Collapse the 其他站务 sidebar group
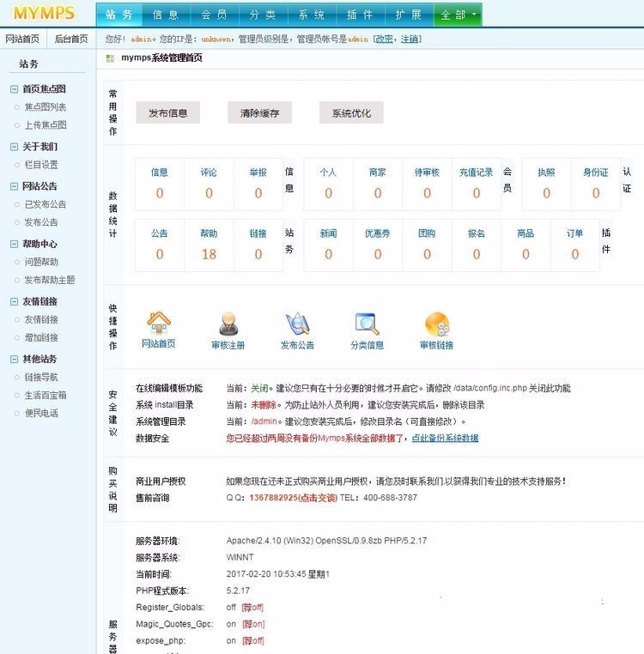This screenshot has height=654, width=644. click(x=15, y=359)
